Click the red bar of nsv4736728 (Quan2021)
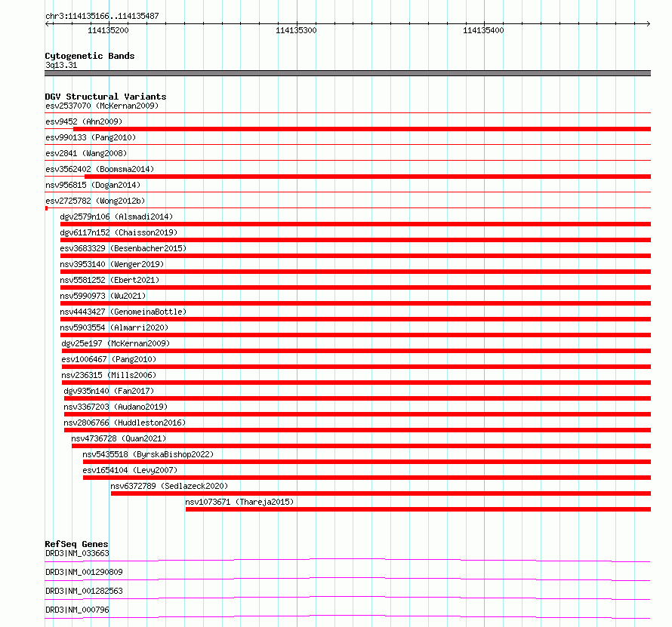Image resolution: width=672 pixels, height=627 pixels. [x=361, y=446]
